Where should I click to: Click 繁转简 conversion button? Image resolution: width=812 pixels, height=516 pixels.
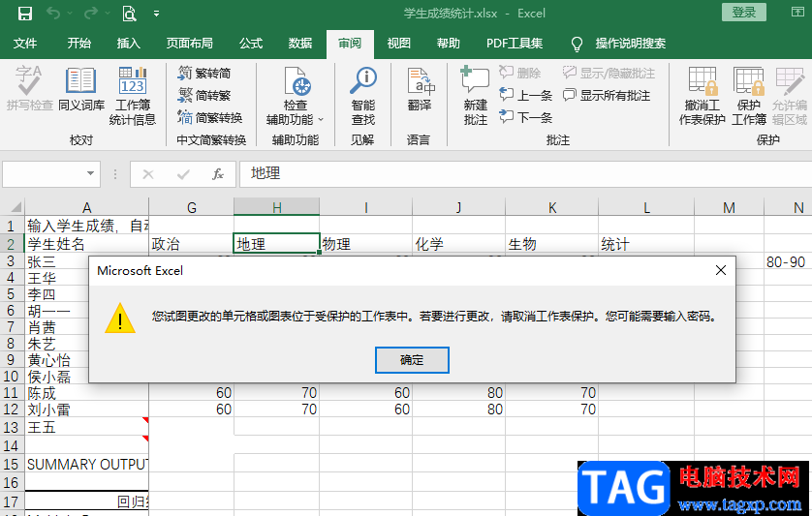pos(204,74)
